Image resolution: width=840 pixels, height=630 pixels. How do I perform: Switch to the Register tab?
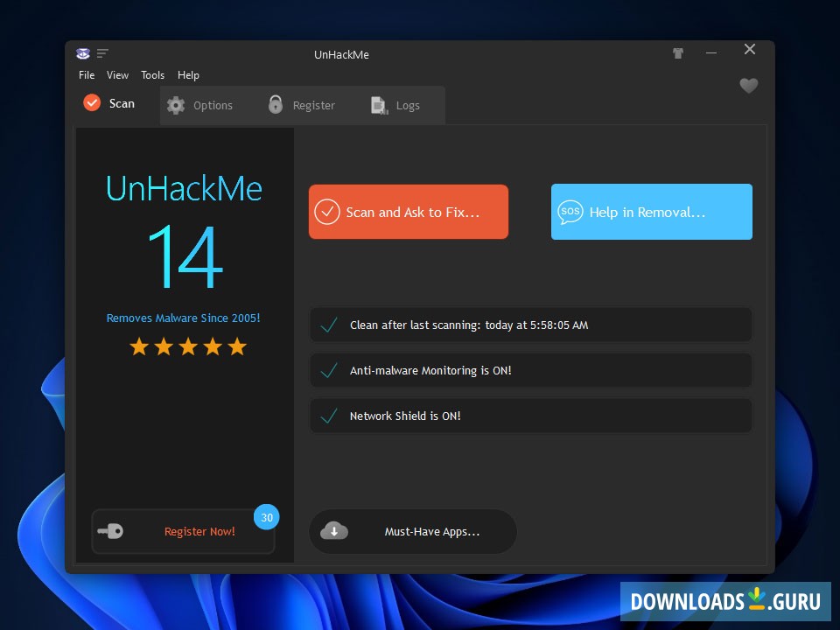pos(302,106)
